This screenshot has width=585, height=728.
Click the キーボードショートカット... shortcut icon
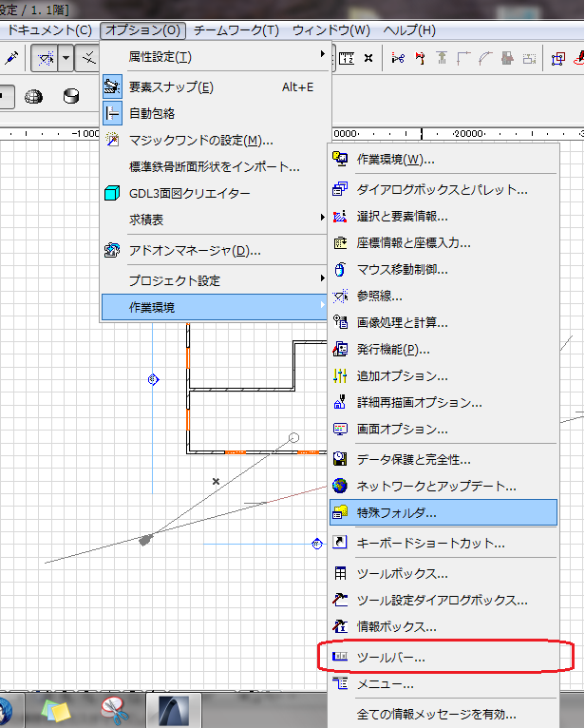point(340,544)
